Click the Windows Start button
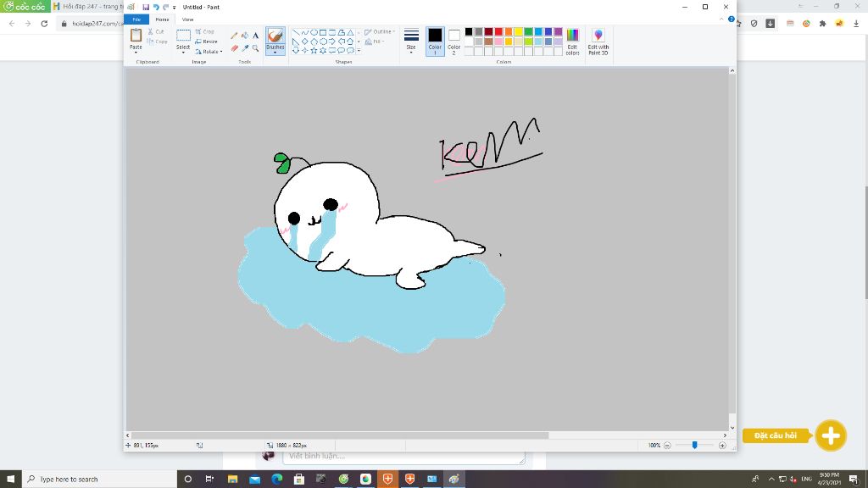This screenshot has height=488, width=868. point(10,480)
